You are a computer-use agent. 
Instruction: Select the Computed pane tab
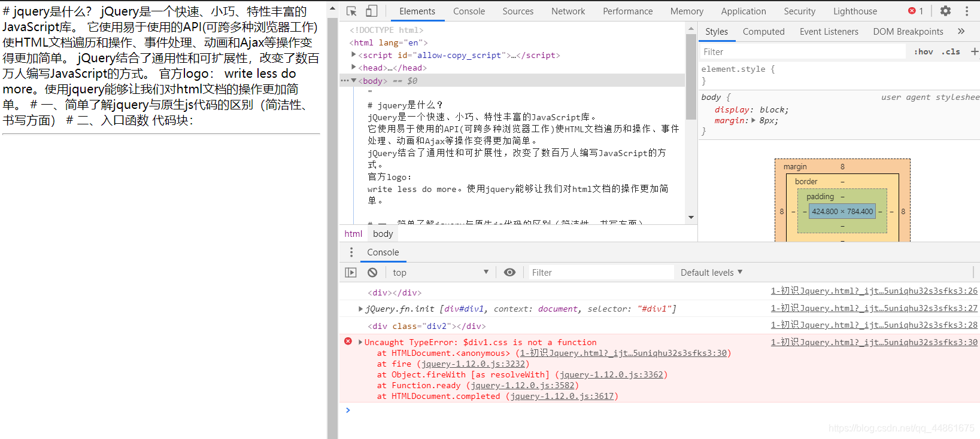(764, 32)
